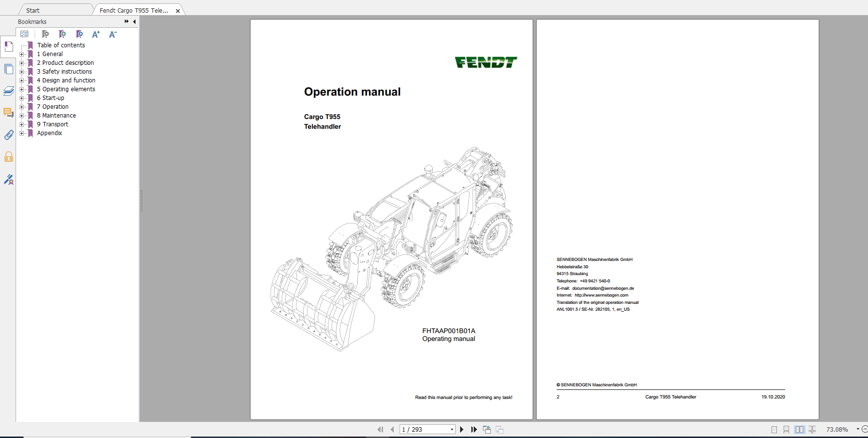The width and height of the screenshot is (868, 438).
Task: Click the http://www.sennebogen.com link
Action: coord(601,295)
